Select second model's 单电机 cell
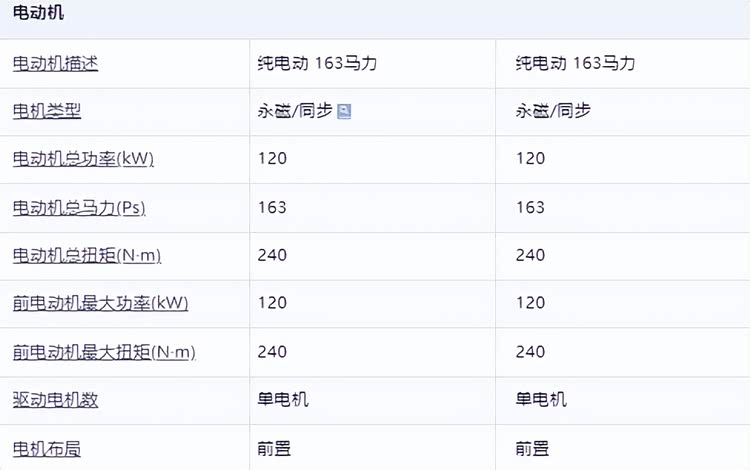 [x=541, y=400]
